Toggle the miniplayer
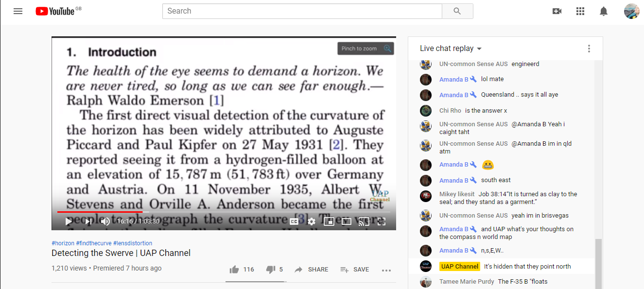This screenshot has width=644, height=289. coord(329,221)
